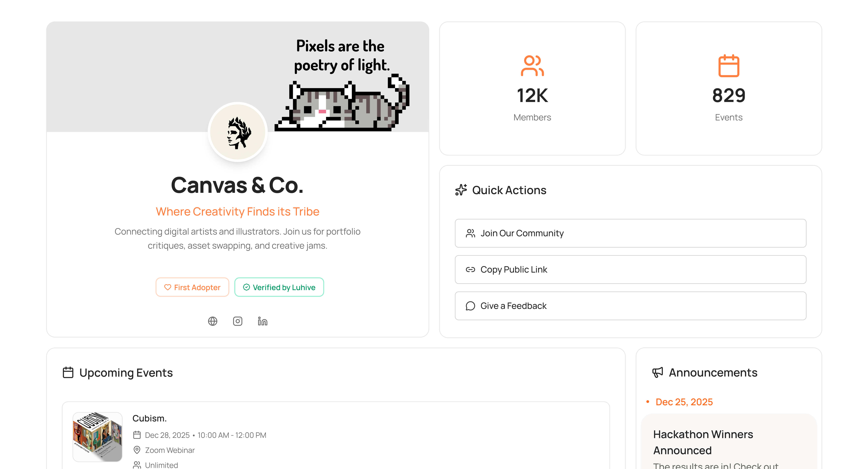Click the First Adopter badge
Screen dimensions: 868x469
[x=192, y=287]
